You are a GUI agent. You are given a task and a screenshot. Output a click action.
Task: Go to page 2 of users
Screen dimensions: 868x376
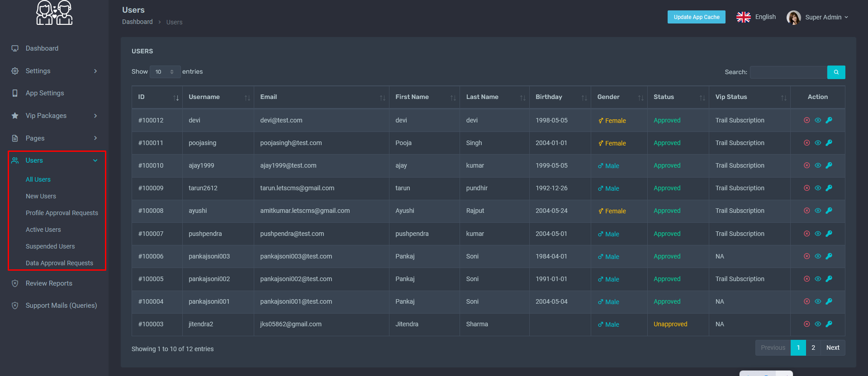click(x=813, y=348)
